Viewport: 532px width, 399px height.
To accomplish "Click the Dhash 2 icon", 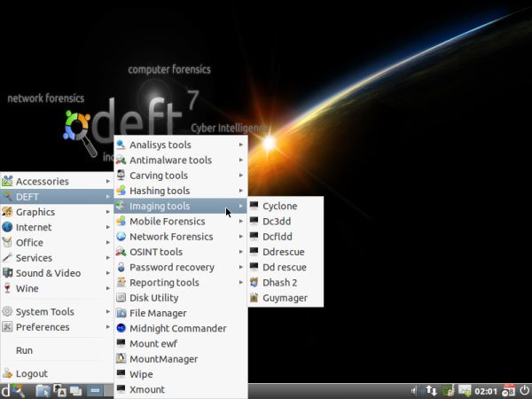I will point(254,282).
